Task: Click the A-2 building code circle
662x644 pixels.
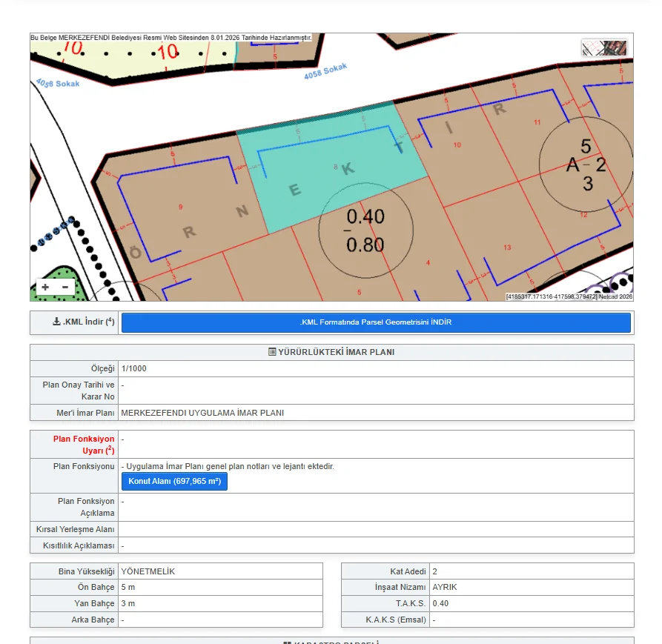Action: (586, 165)
